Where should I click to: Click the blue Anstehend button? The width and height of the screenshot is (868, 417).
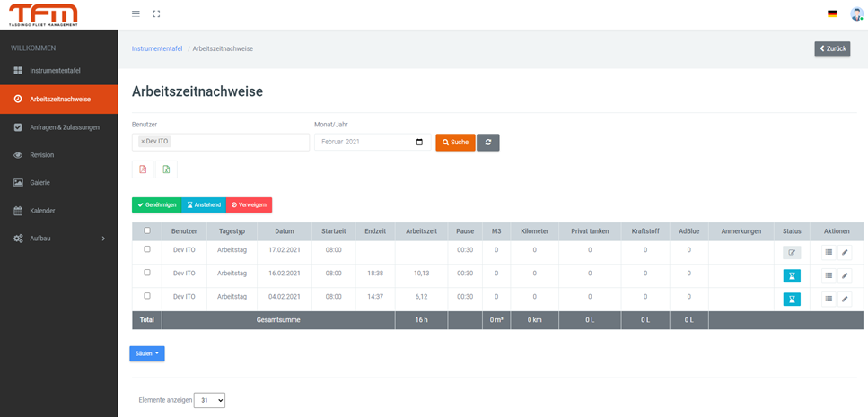pyautogui.click(x=204, y=204)
